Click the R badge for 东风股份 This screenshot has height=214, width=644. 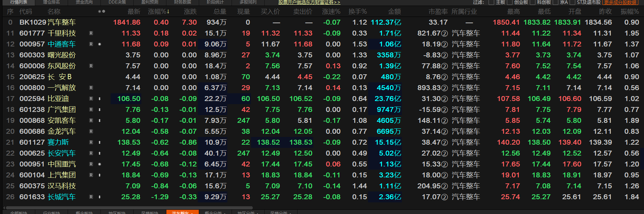coord(91,66)
